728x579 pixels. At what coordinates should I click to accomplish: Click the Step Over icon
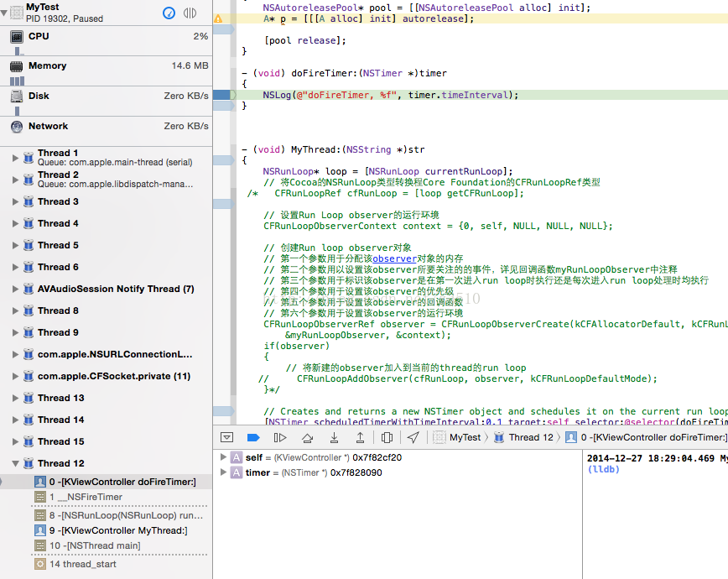coord(308,437)
